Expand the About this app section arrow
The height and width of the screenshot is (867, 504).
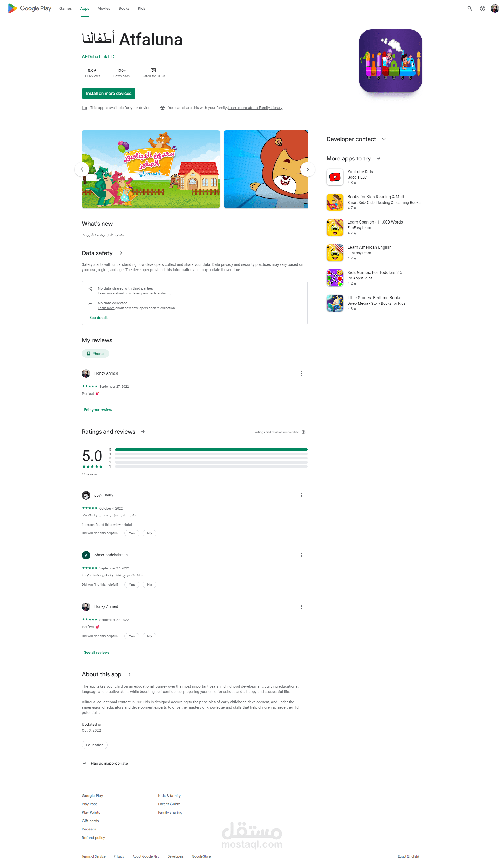point(129,674)
